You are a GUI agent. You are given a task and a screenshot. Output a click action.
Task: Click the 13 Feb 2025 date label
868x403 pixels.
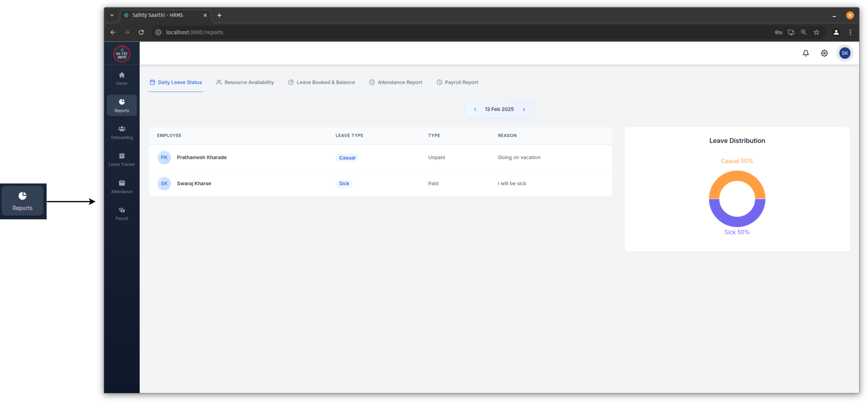click(x=499, y=109)
